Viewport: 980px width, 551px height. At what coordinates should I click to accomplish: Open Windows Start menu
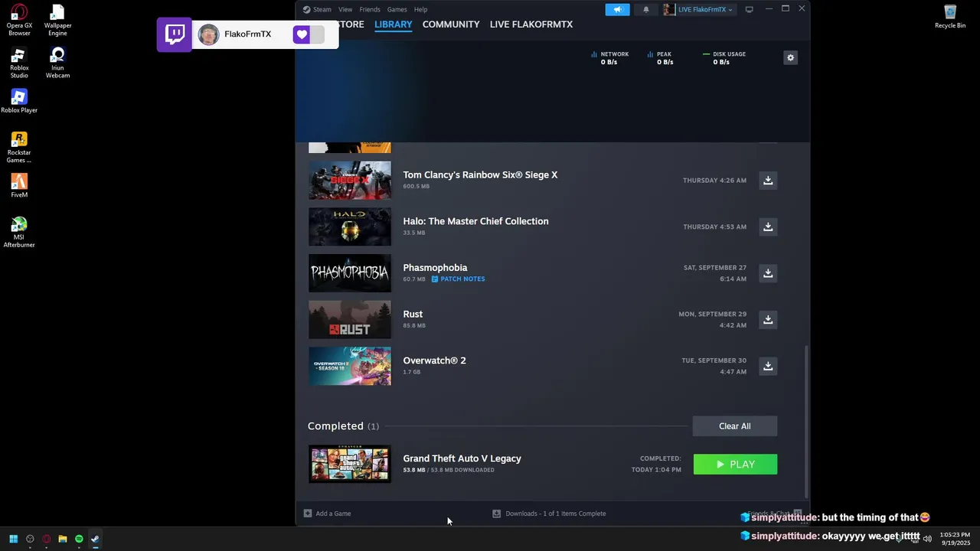click(x=13, y=539)
